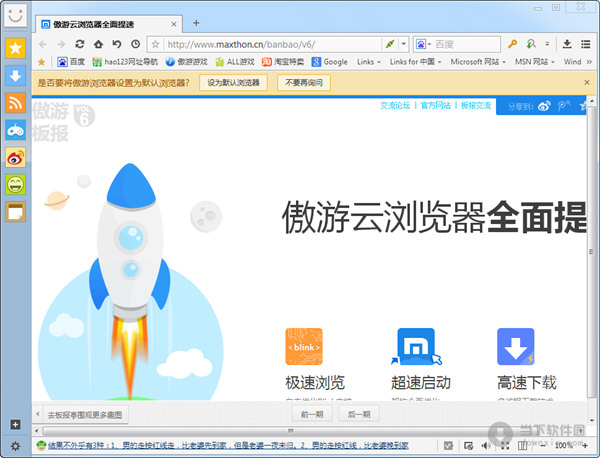Focus the Baidu search input field
The width and height of the screenshot is (600, 458).
tap(466, 44)
